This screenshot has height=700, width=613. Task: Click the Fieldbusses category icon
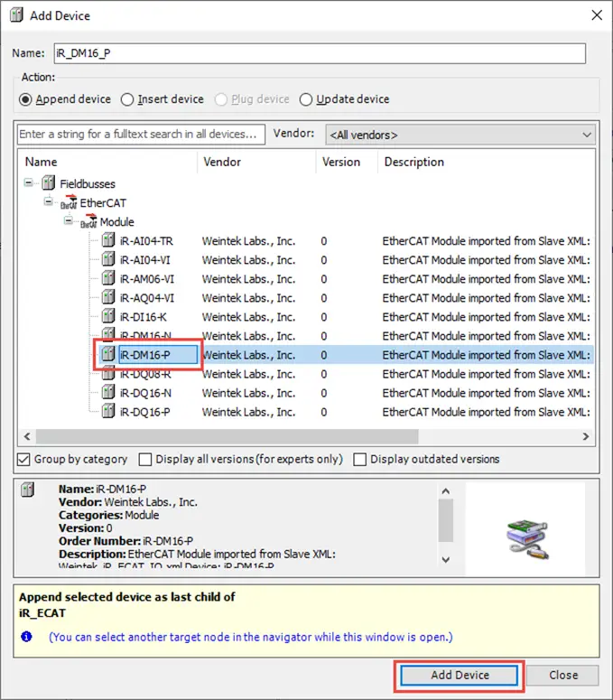(48, 183)
